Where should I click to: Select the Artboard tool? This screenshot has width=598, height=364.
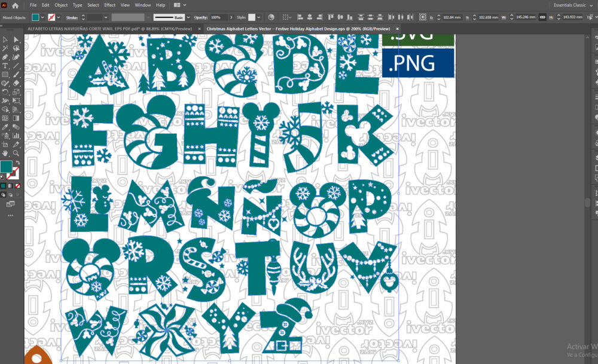pos(5,145)
